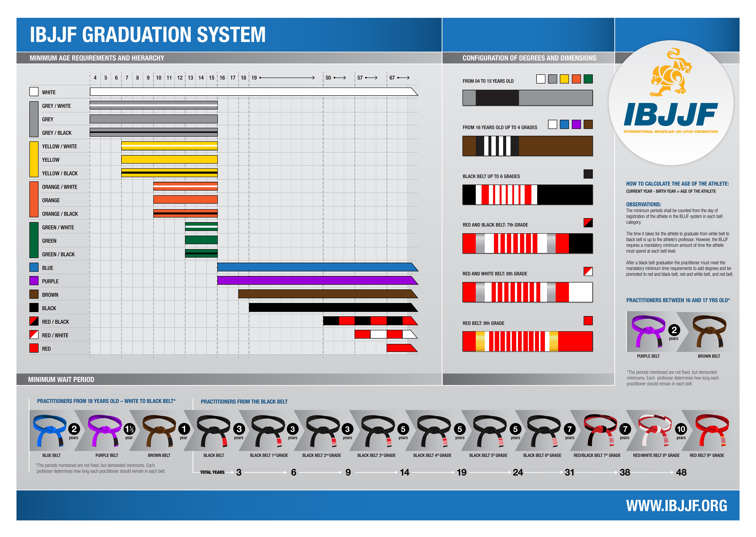The width and height of the screenshot is (756, 537).
Task: Click total years value 14
Action: point(404,472)
